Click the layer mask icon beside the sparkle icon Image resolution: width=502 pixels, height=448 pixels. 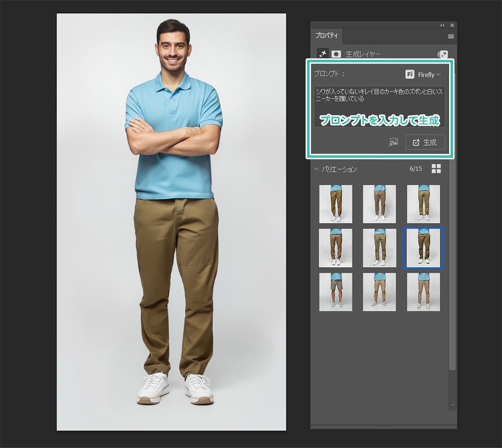point(336,54)
